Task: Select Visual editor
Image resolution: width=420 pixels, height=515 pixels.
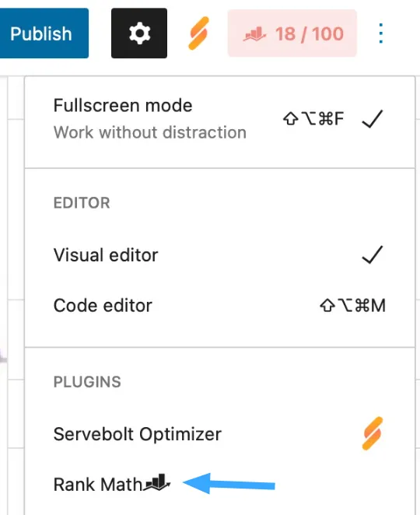Action: [219, 255]
